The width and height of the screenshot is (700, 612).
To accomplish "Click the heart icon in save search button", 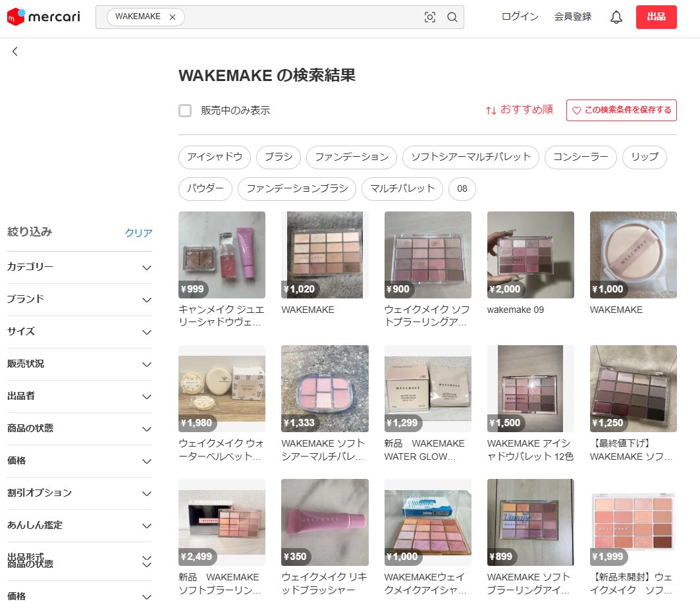I will [576, 110].
